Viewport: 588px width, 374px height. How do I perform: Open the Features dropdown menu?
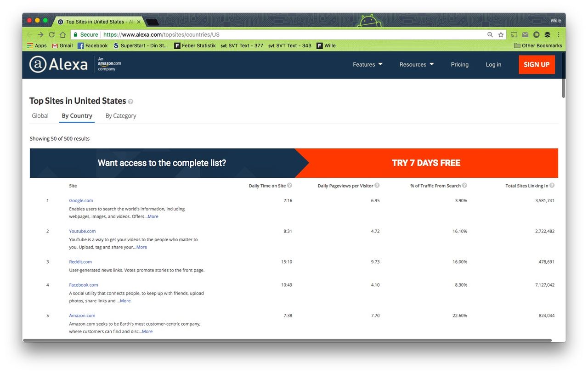coord(367,65)
